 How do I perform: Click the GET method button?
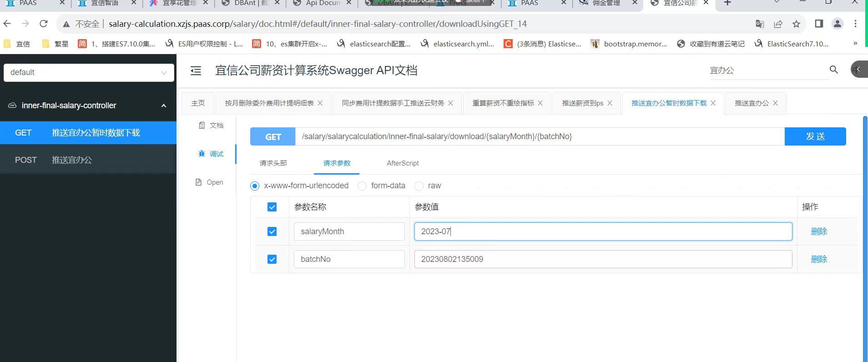tap(273, 136)
